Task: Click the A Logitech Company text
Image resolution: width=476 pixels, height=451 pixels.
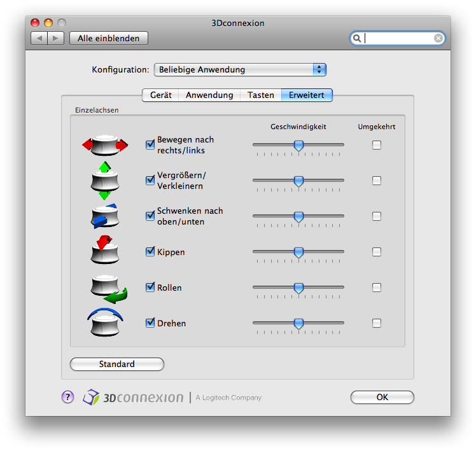Action: pos(228,398)
